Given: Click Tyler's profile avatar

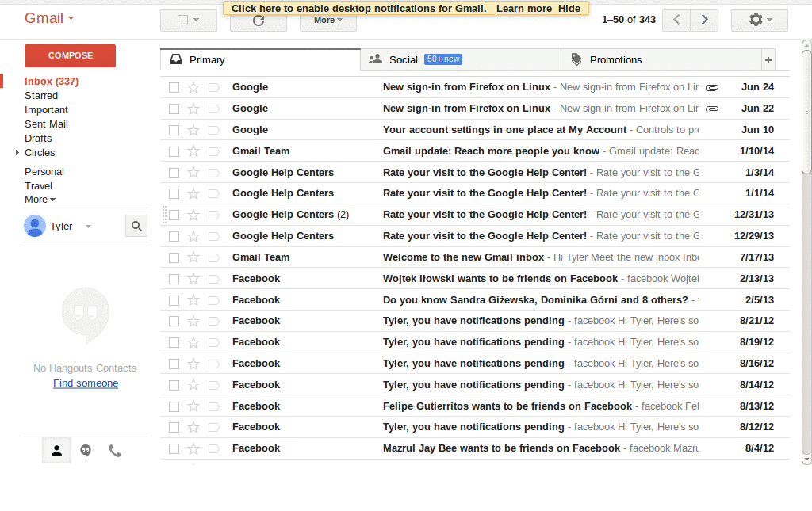Looking at the screenshot, I should point(35,226).
